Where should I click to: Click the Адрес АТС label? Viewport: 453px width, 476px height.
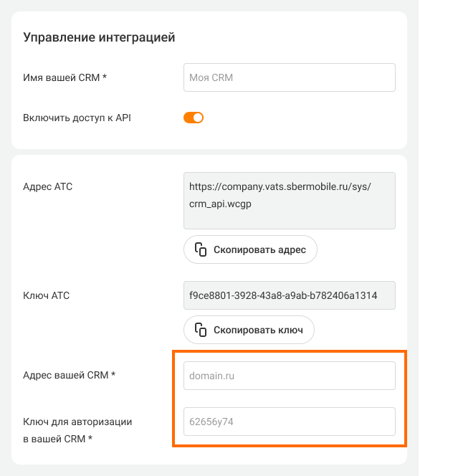[48, 187]
